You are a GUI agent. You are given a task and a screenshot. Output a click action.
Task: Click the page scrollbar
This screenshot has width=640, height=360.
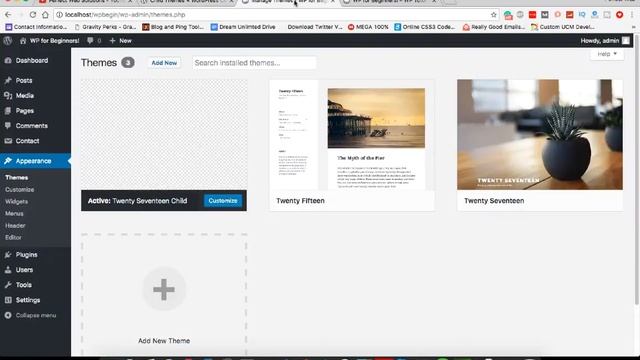coord(637,169)
